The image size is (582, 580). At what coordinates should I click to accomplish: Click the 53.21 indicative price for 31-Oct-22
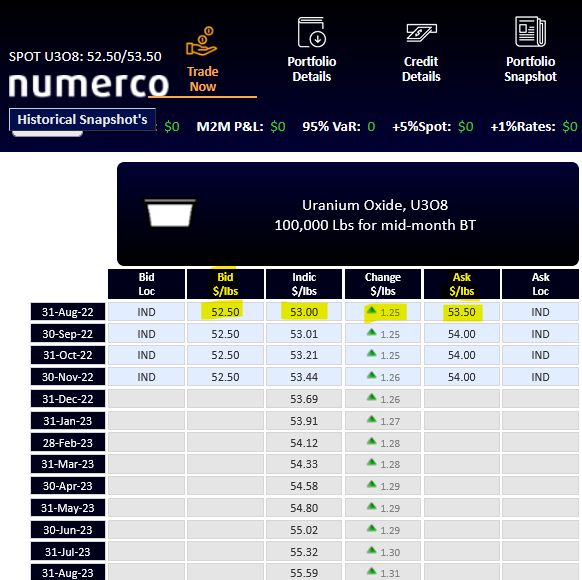(304, 355)
